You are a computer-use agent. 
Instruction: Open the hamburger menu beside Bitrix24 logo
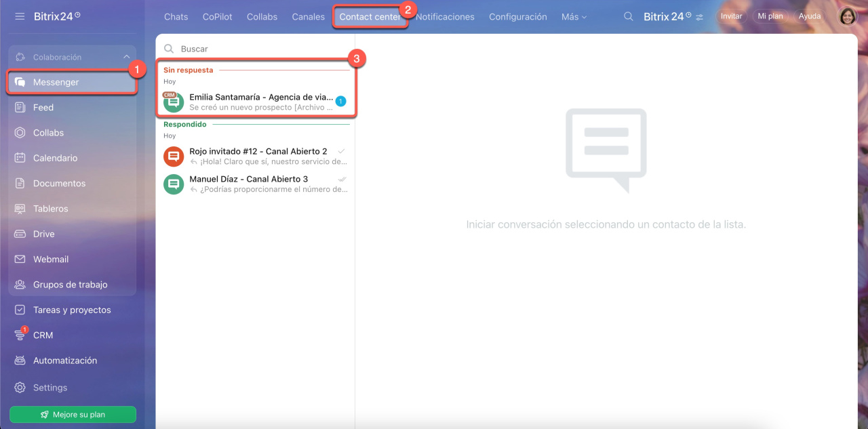pyautogui.click(x=20, y=16)
